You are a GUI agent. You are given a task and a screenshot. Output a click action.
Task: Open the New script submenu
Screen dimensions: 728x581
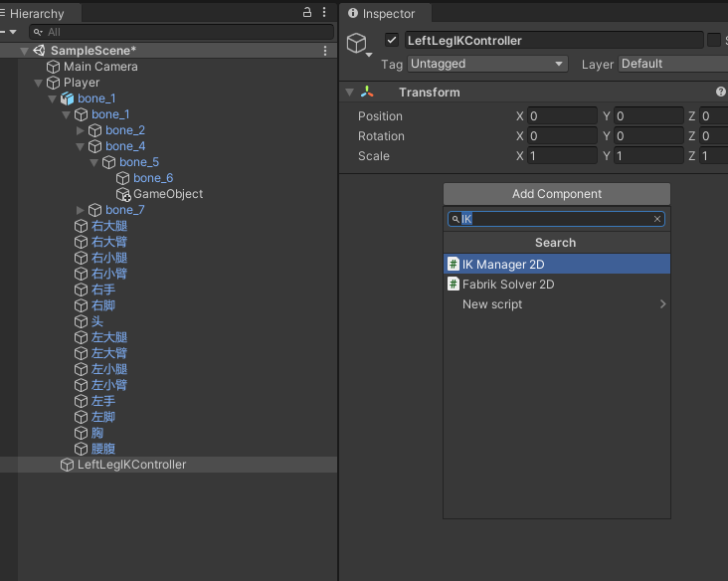[x=557, y=303]
